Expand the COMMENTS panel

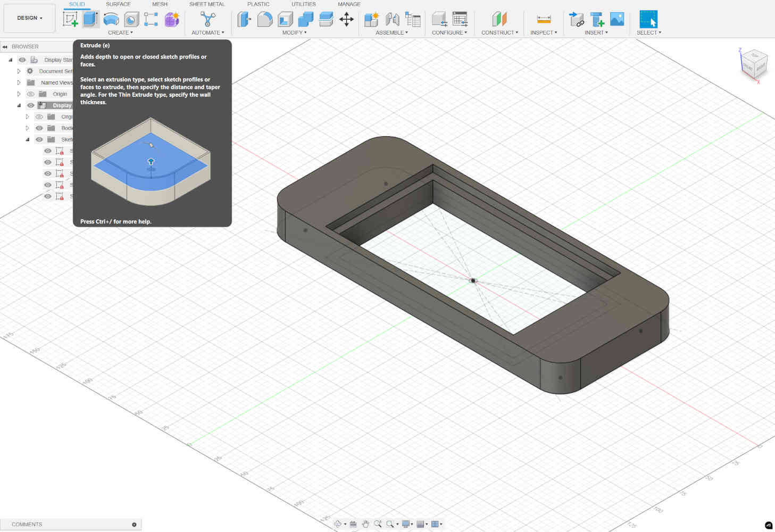click(134, 525)
